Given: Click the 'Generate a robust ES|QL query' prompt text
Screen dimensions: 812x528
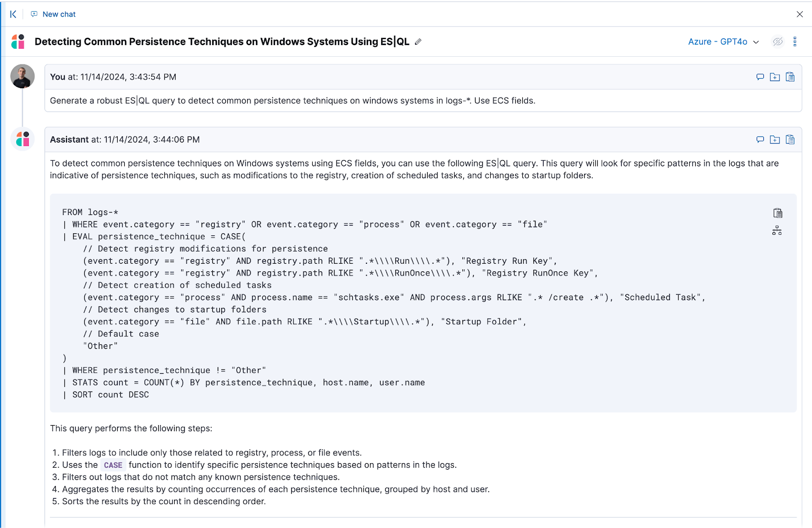Looking at the screenshot, I should (x=292, y=101).
